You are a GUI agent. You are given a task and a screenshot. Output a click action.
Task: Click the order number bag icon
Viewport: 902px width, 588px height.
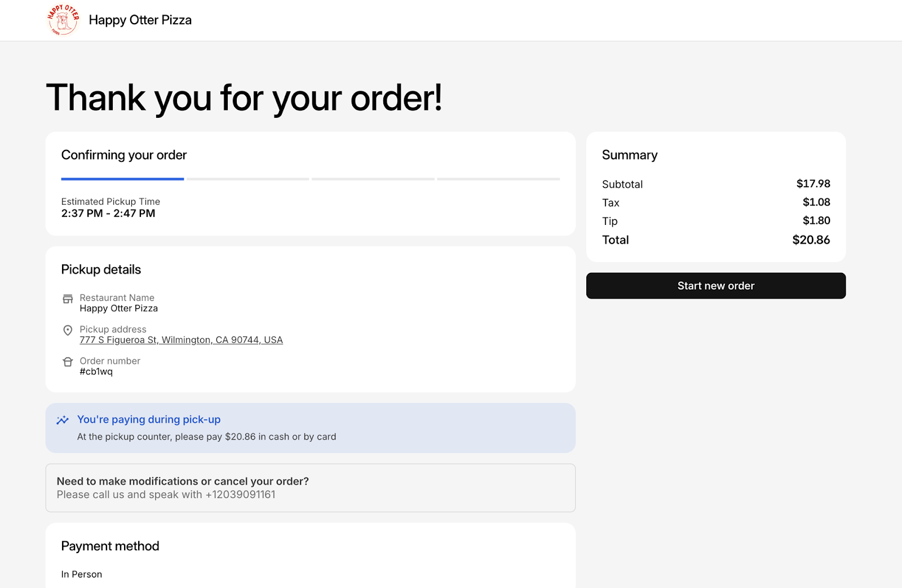tap(68, 362)
